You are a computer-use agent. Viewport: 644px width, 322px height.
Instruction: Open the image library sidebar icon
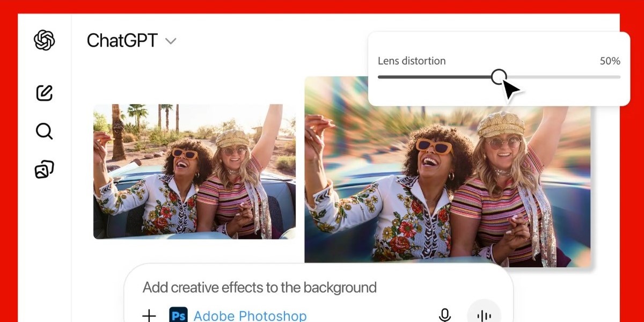point(44,168)
